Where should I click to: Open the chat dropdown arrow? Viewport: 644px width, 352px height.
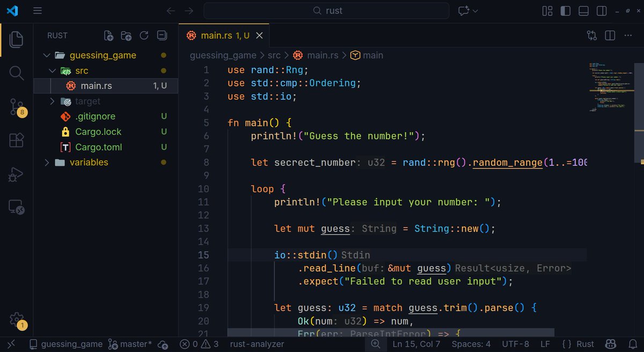[x=475, y=11]
